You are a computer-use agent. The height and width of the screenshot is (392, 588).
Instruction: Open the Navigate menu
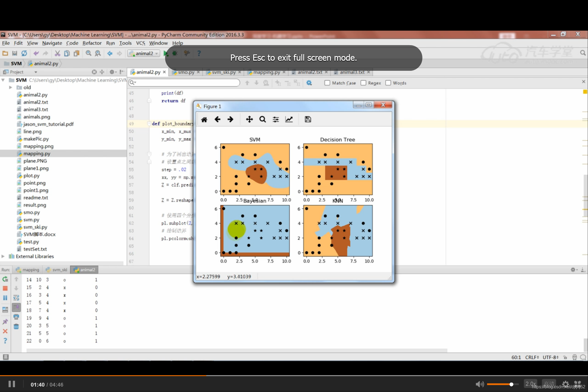52,43
